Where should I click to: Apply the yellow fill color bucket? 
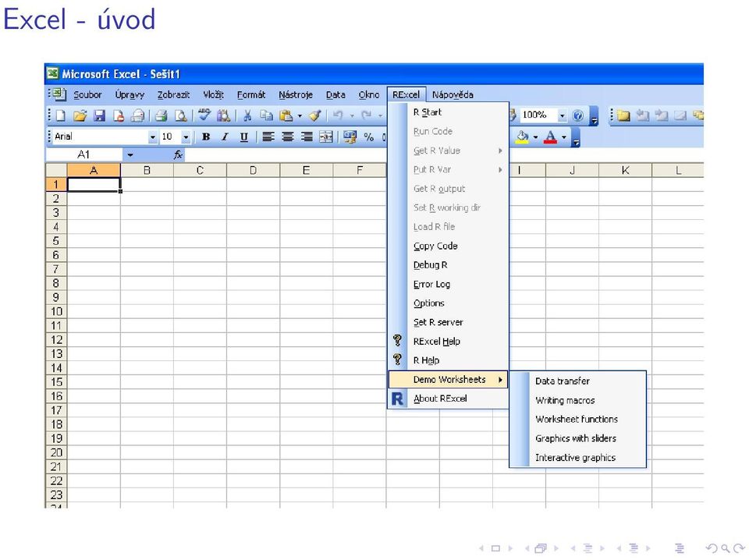coord(523,136)
